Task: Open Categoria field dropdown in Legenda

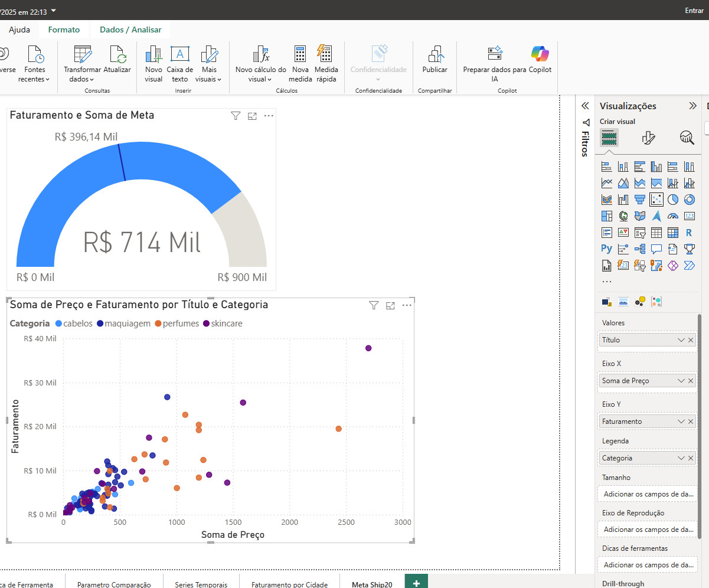Action: pos(681,458)
